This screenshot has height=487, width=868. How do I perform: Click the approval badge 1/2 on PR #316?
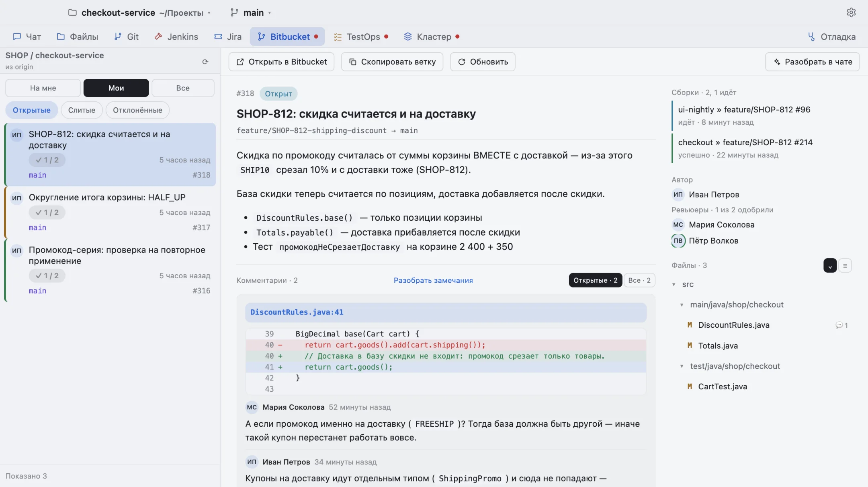click(x=47, y=275)
